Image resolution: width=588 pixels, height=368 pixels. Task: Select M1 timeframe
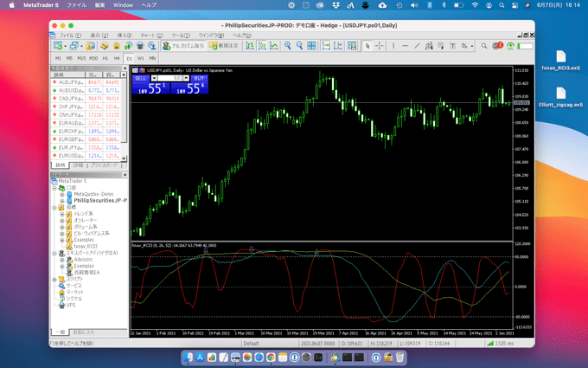pos(58,58)
